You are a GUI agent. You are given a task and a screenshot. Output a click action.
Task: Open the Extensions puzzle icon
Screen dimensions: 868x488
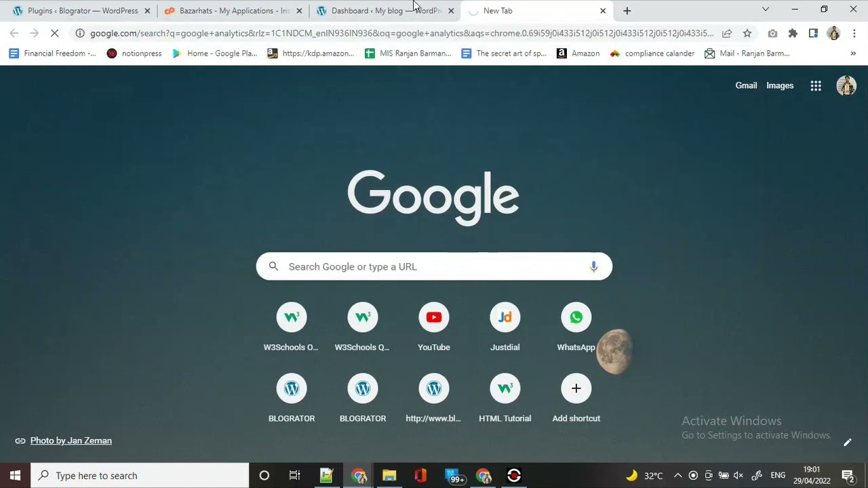coord(793,33)
